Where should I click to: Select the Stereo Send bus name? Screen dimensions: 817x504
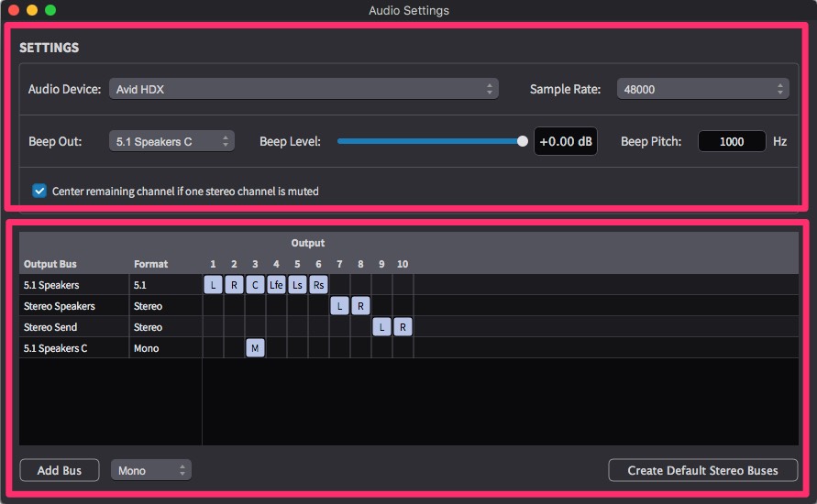[50, 327]
